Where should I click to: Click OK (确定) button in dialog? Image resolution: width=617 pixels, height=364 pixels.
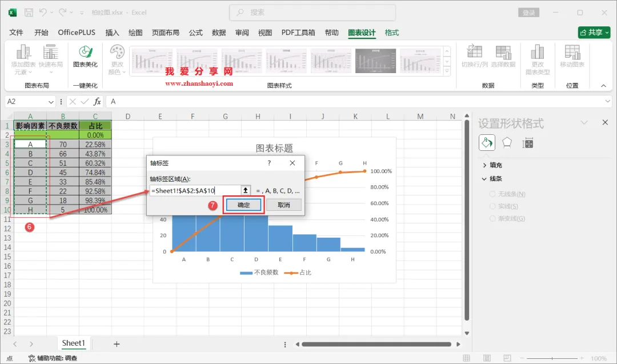243,205
